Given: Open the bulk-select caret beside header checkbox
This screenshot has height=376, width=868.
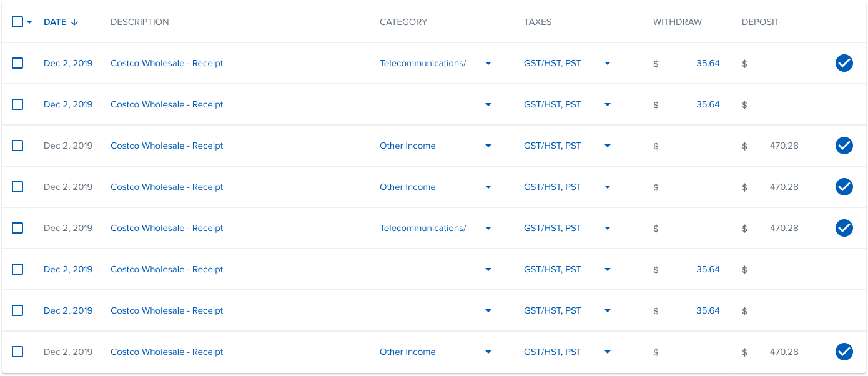Looking at the screenshot, I should point(29,22).
